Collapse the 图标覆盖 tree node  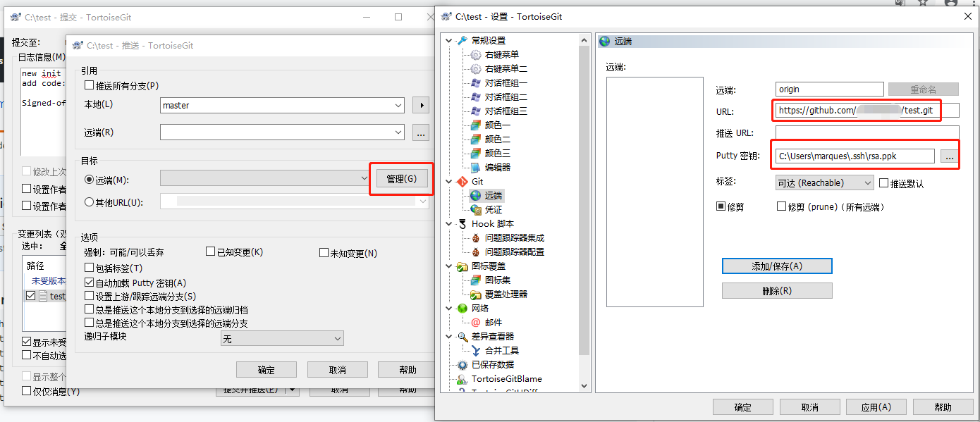[449, 266]
